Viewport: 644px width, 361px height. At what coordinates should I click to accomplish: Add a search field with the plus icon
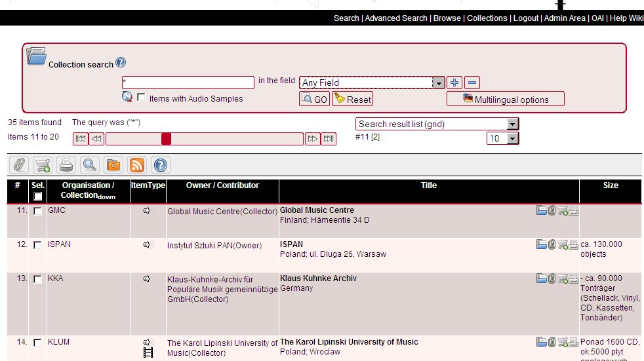pyautogui.click(x=454, y=83)
